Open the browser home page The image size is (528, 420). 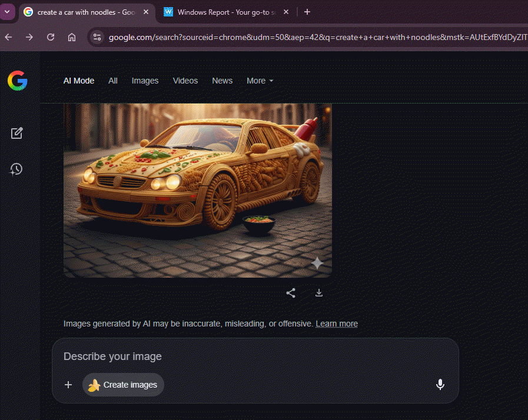pos(72,37)
